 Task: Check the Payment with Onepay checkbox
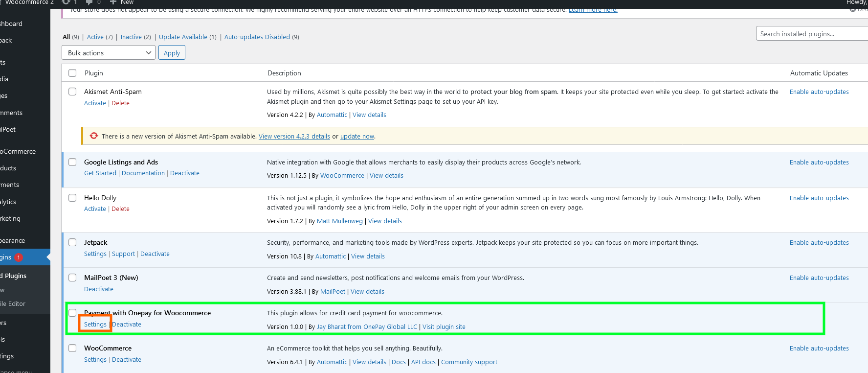(72, 313)
